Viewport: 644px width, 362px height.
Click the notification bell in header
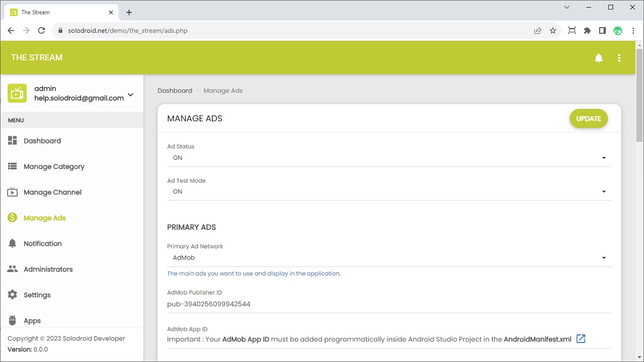599,58
